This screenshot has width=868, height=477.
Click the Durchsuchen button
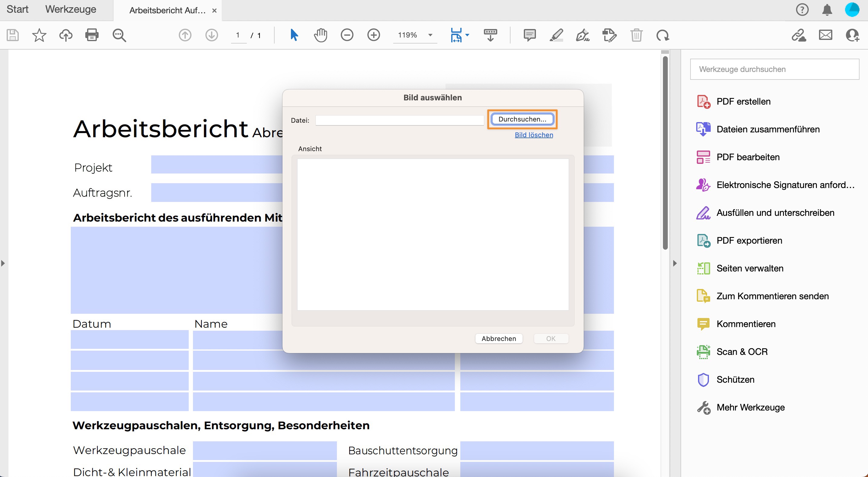[x=522, y=119]
